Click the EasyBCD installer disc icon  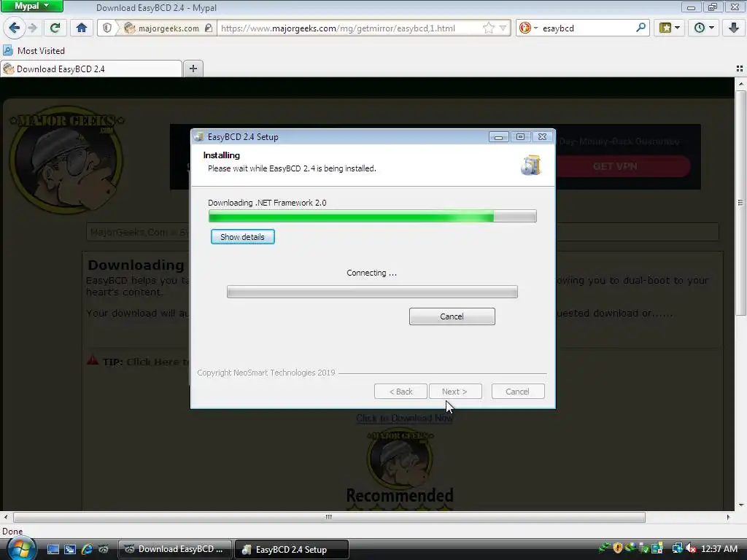coord(531,166)
